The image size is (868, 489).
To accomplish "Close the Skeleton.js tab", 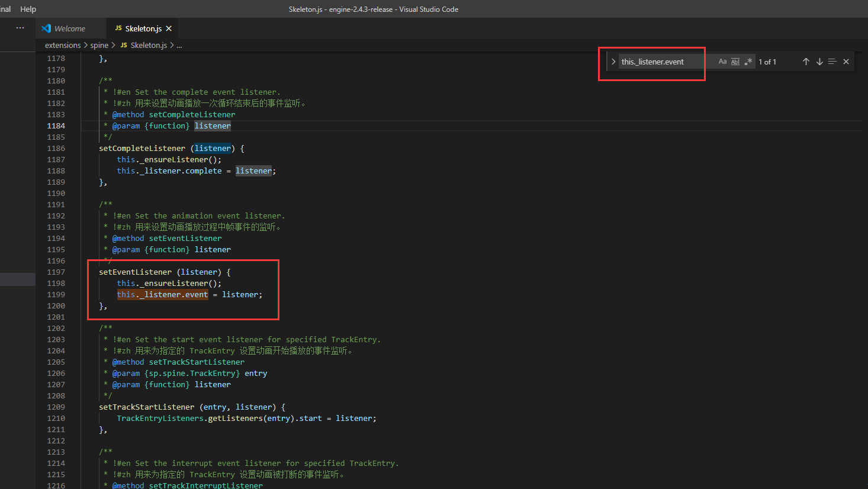I will pos(169,28).
